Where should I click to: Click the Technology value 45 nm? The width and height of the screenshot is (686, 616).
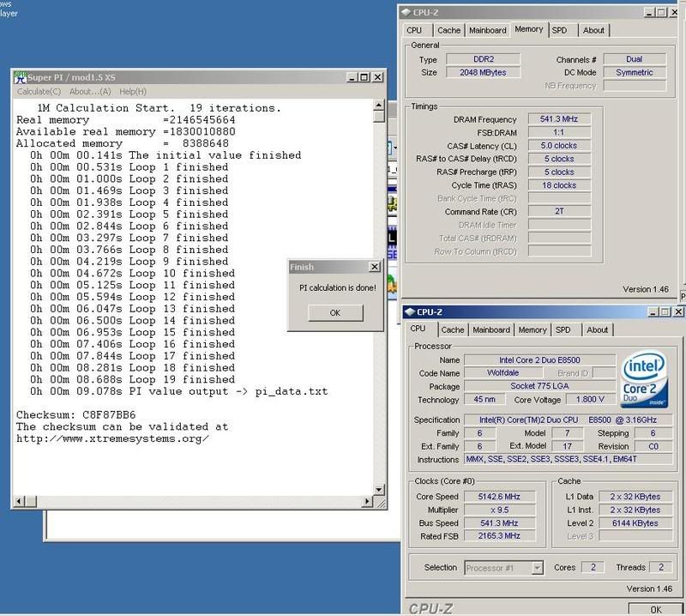(x=484, y=399)
